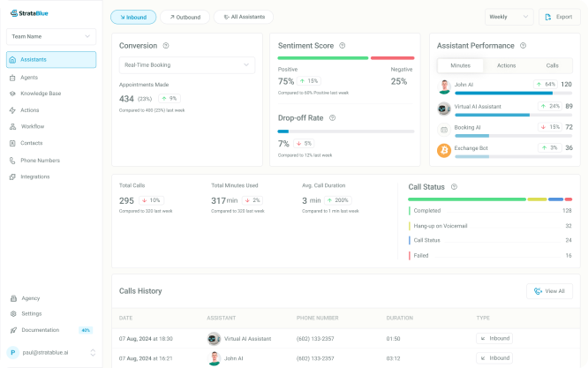
Task: Click the Integrations sidebar icon
Action: 12,176
